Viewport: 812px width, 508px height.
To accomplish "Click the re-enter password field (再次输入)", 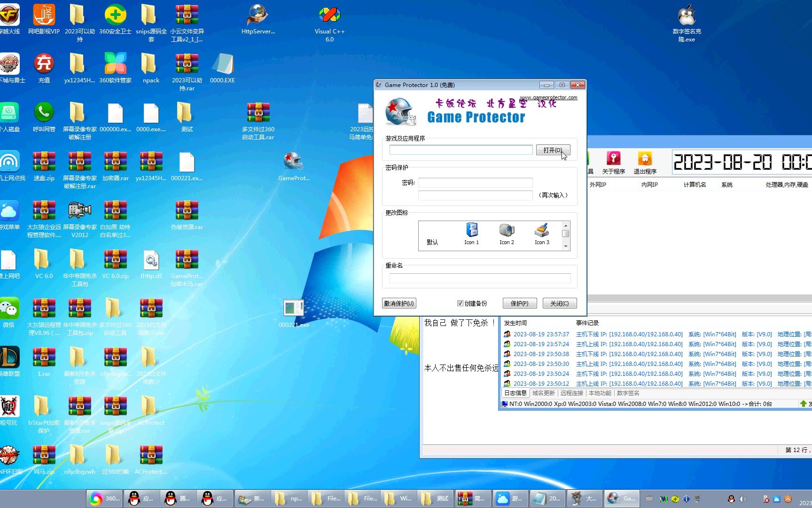I will (x=475, y=195).
